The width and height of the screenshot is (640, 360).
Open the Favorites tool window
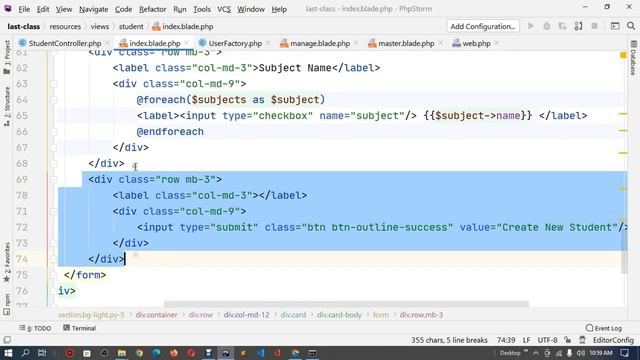point(7,262)
